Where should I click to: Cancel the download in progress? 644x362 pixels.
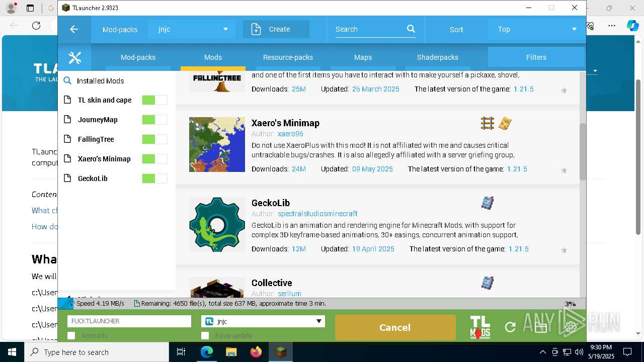[x=395, y=327]
